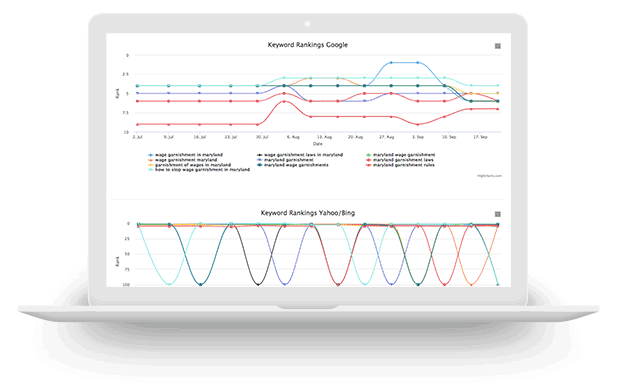This screenshot has height=386, width=620.
Task: Toggle 'maryland garnishment' legend entry
Action: point(285,160)
